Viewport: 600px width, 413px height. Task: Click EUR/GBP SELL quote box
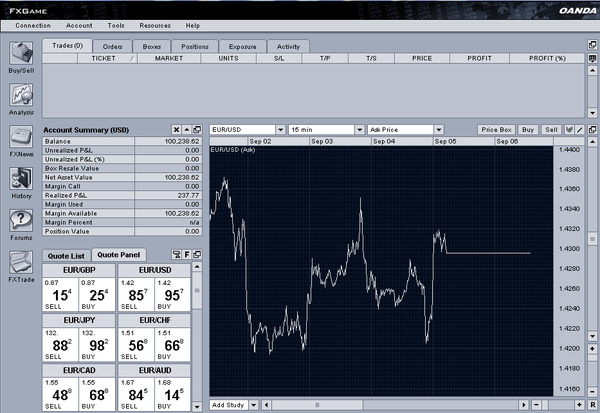[x=60, y=294]
